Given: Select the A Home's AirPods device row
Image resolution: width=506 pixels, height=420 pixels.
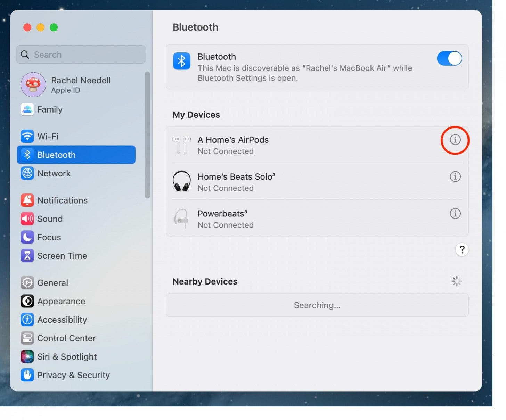Looking at the screenshot, I should (278, 145).
